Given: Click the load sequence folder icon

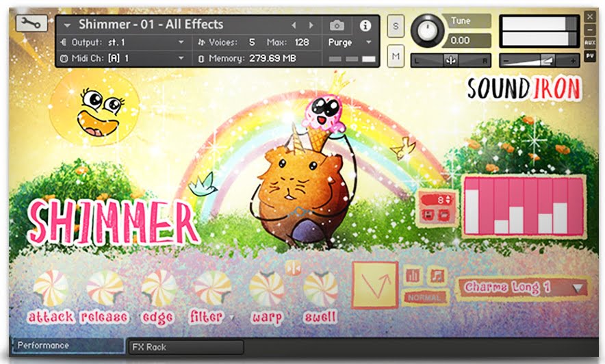Looking at the screenshot, I should 444,214.
